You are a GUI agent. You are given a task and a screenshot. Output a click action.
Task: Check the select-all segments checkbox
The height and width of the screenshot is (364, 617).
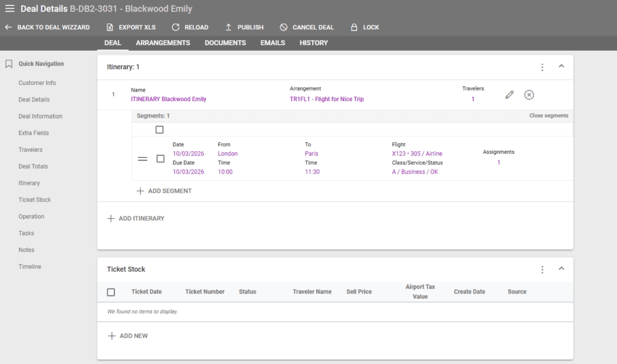160,130
